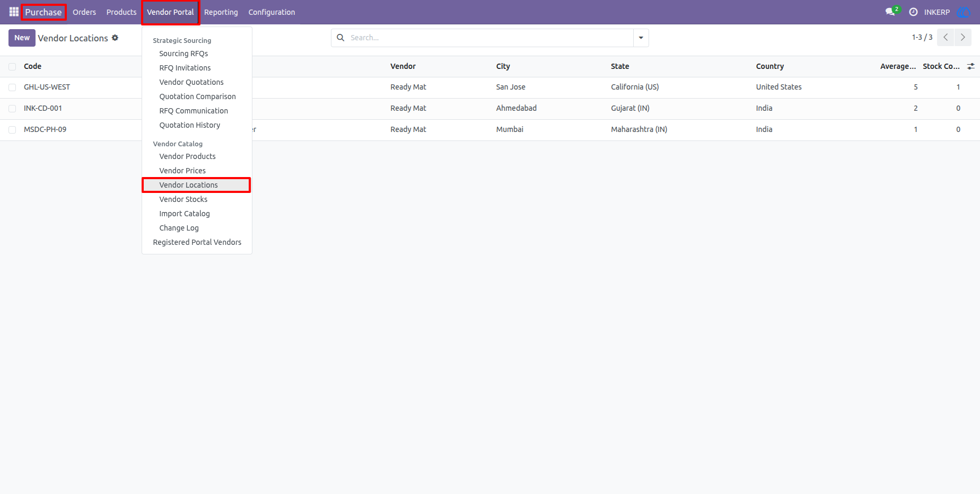Click the search magnifier icon

coord(340,38)
